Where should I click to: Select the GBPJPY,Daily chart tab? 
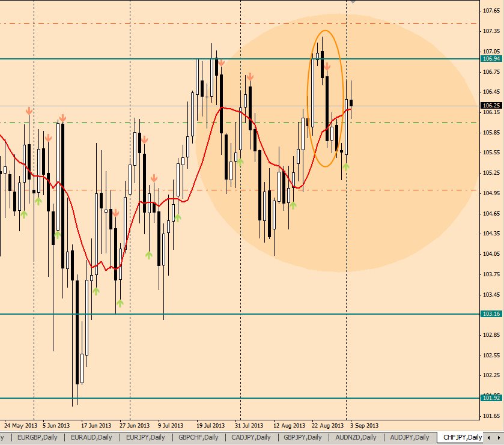pyautogui.click(x=303, y=437)
